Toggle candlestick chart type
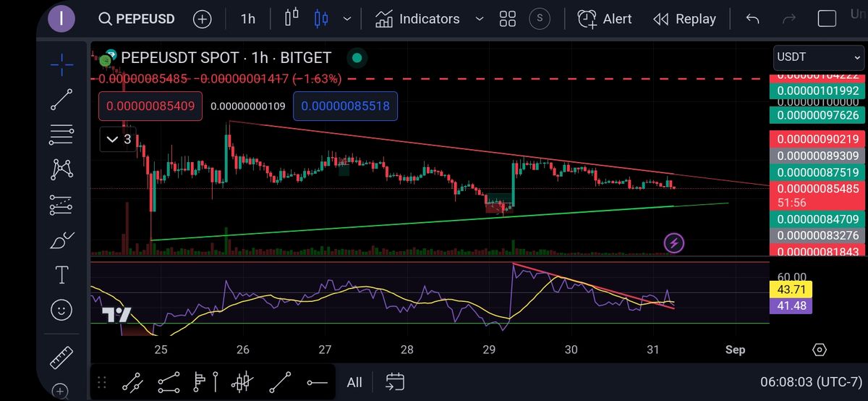 (x=321, y=20)
